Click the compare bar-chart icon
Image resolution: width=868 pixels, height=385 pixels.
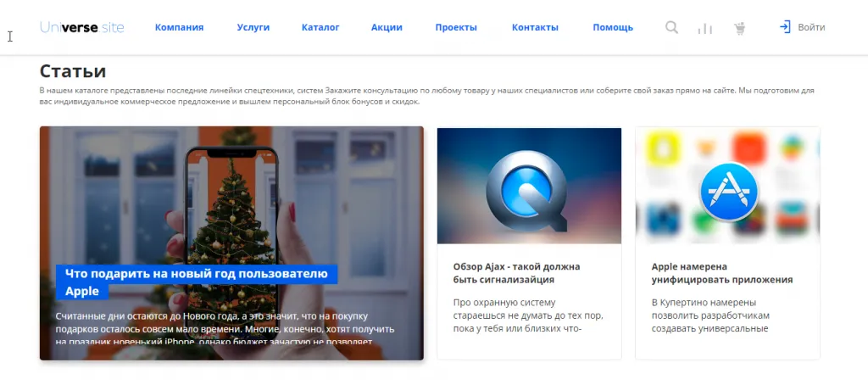[x=704, y=28]
